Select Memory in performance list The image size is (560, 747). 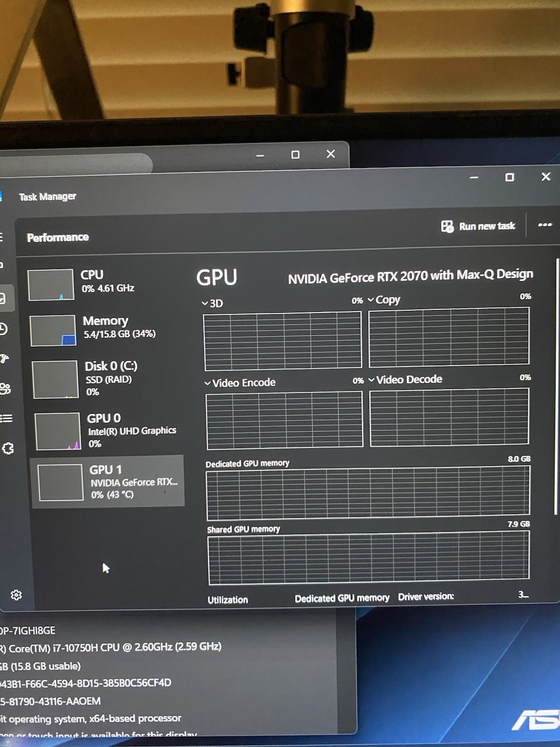107,330
